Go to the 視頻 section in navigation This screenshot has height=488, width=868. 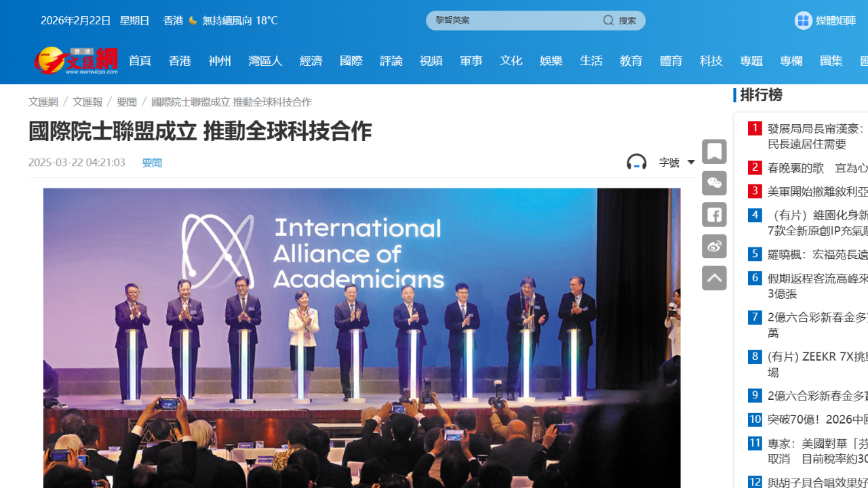point(431,61)
